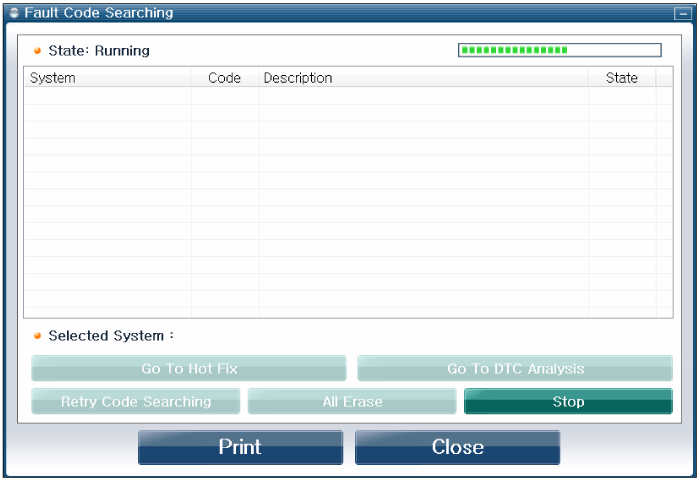Click Retry Code Searching button
This screenshot has height=481, width=700.
tap(136, 401)
